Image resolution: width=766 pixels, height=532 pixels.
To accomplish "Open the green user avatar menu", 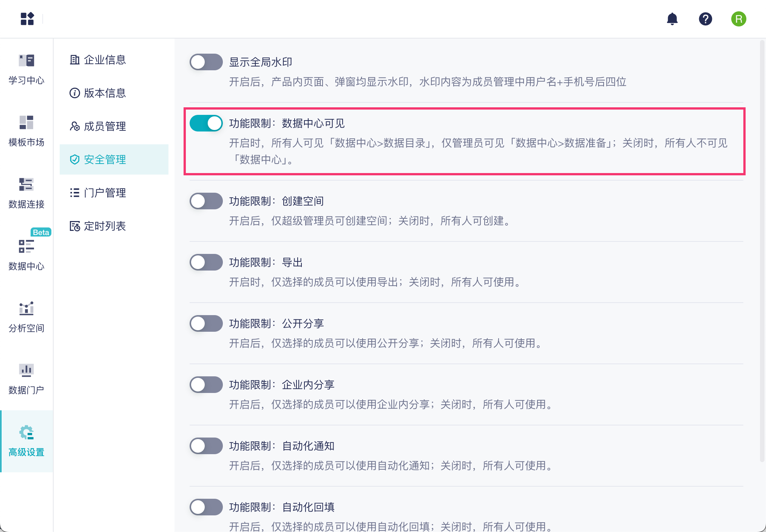I will (x=738, y=19).
